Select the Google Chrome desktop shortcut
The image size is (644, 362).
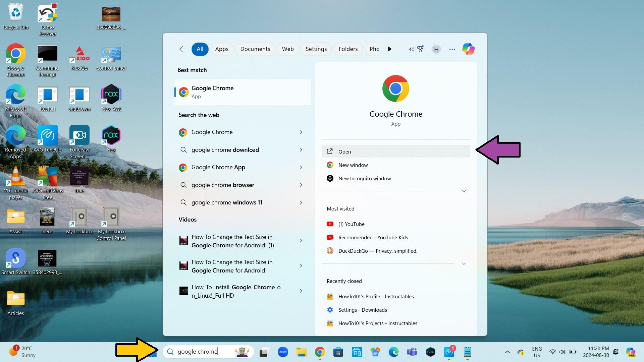coord(15,61)
